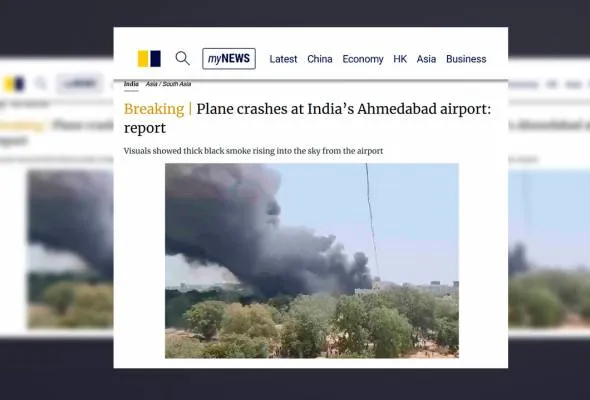Viewport: 590px width, 400px height.
Task: Switch to the HK section
Action: tap(400, 59)
